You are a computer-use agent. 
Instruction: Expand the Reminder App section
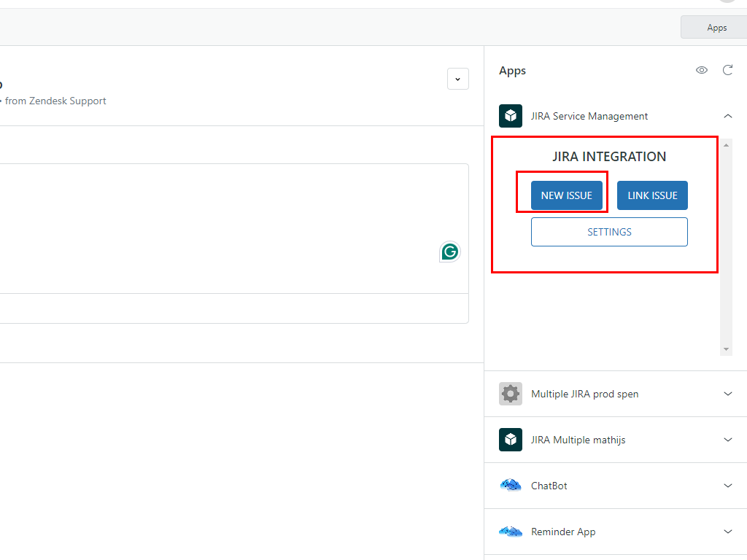[727, 532]
